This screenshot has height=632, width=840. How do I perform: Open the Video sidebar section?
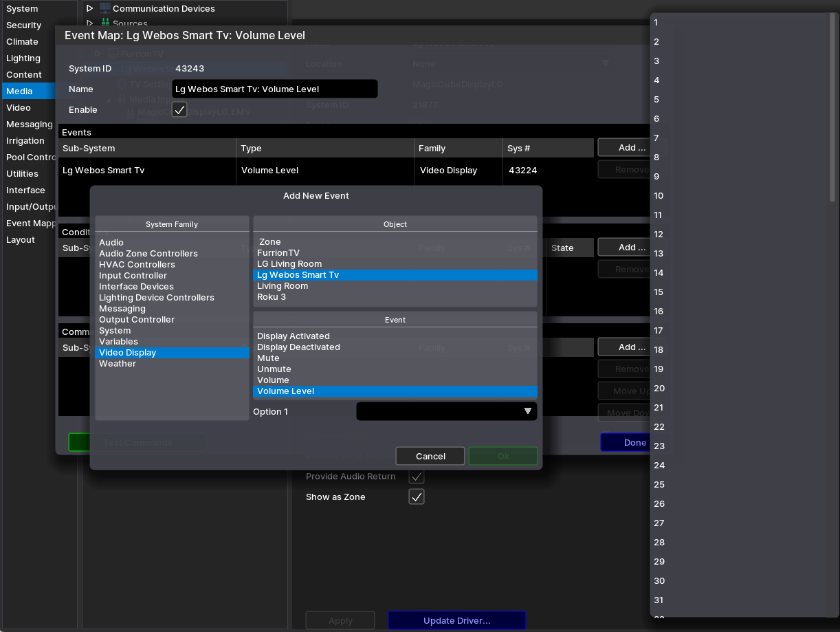coord(27,107)
